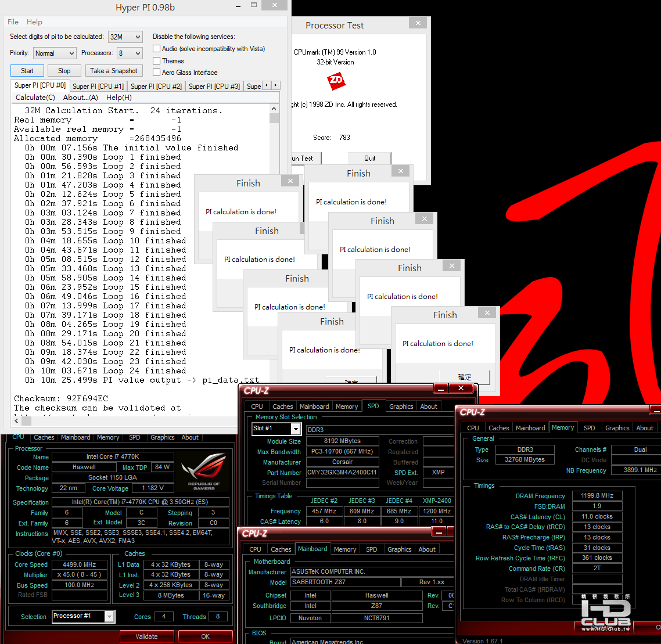Minimize the CPU-Z SPD window
661x644 pixels.
coord(440,388)
